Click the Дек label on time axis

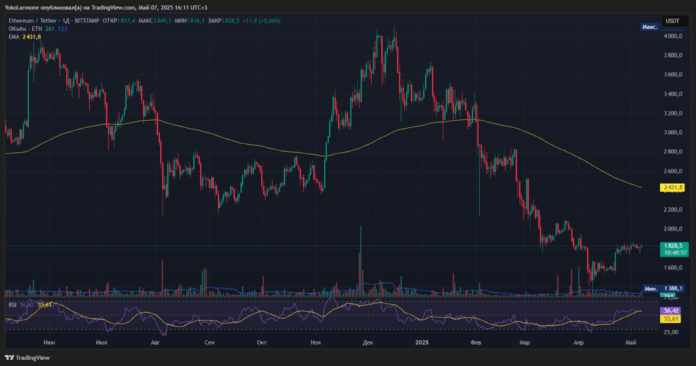[368, 342]
